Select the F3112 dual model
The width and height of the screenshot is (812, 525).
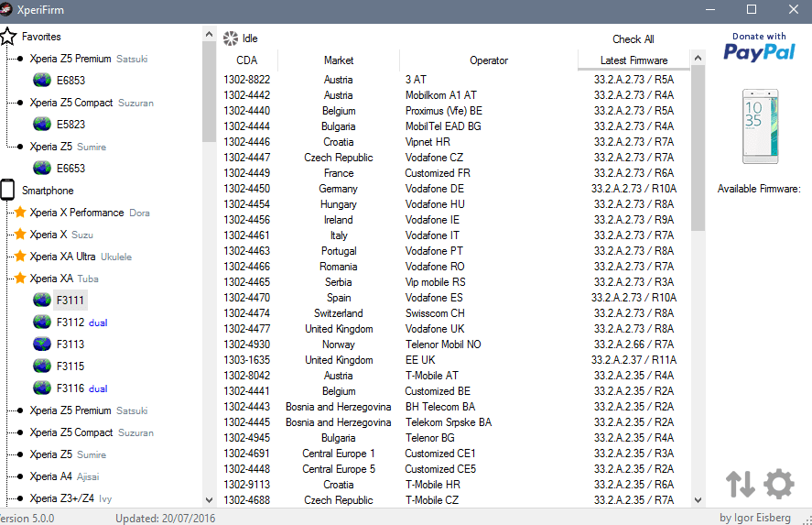tap(81, 323)
